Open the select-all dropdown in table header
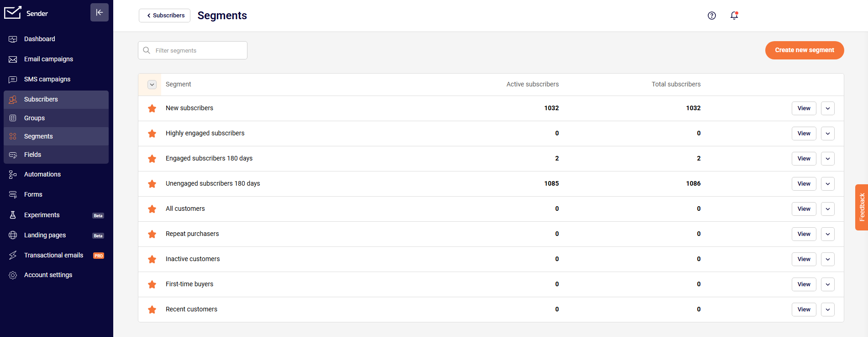The width and height of the screenshot is (868, 337). 152,85
